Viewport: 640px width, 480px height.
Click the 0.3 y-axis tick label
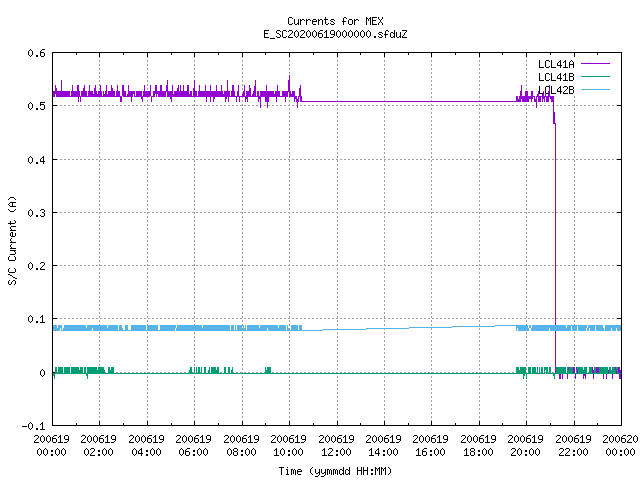pos(37,213)
